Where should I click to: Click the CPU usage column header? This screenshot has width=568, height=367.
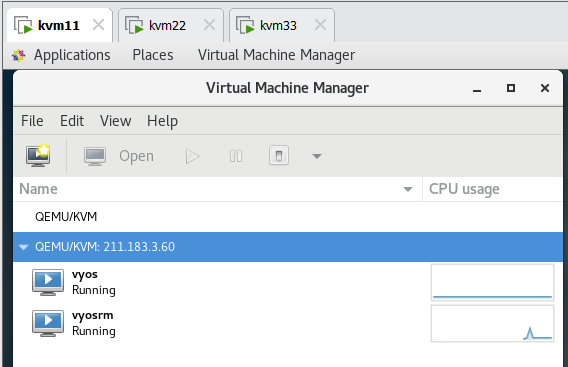493,189
